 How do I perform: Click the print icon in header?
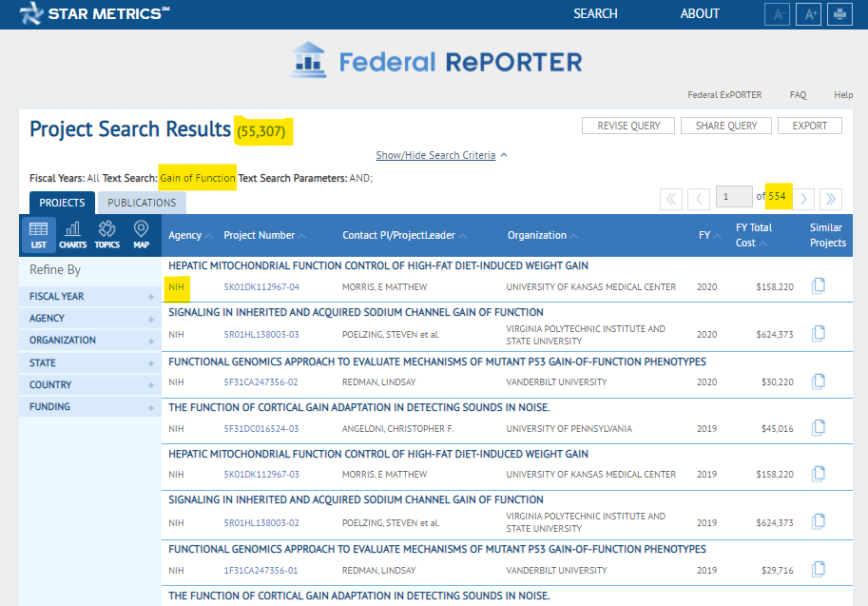pos(839,14)
